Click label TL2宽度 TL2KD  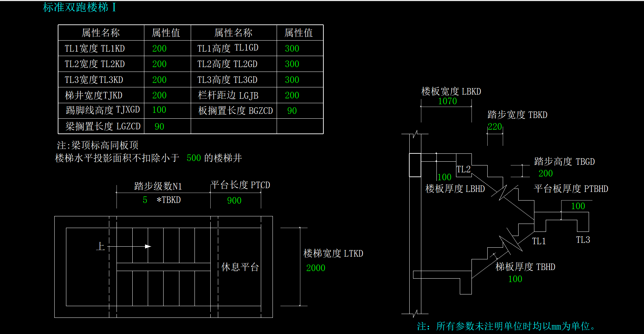pyautogui.click(x=95, y=64)
